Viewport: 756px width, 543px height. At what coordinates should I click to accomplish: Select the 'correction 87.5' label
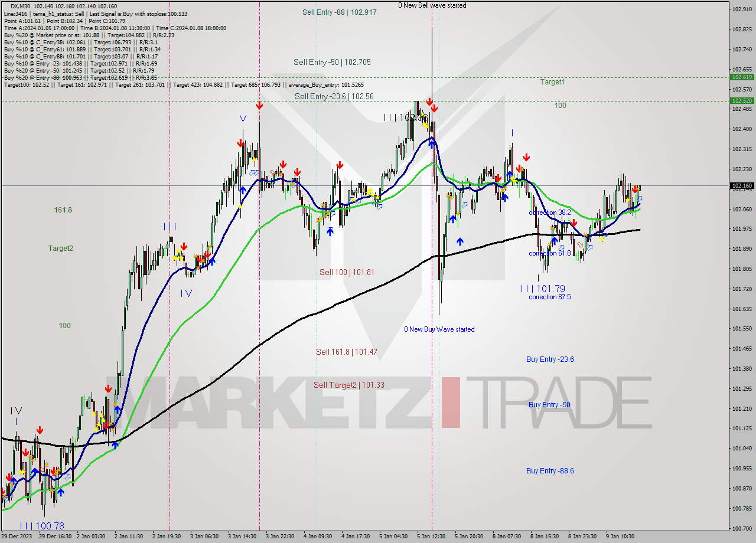[550, 297]
